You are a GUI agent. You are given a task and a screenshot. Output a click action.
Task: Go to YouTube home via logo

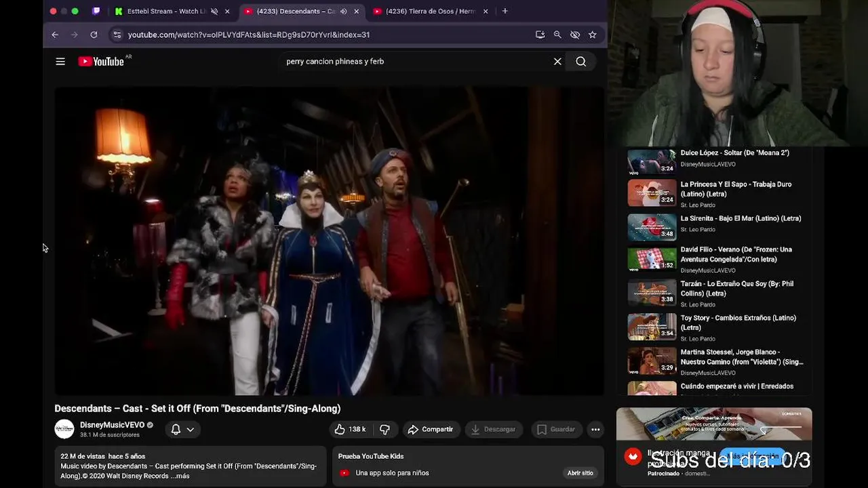click(101, 62)
